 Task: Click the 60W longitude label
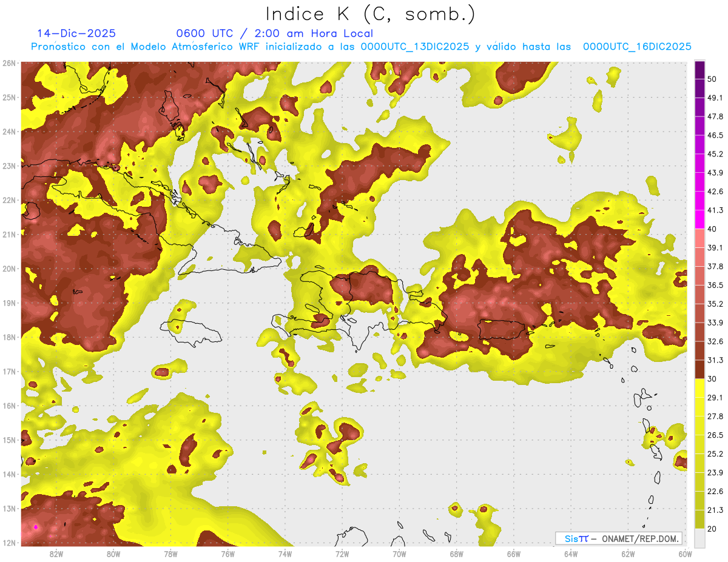(686, 554)
